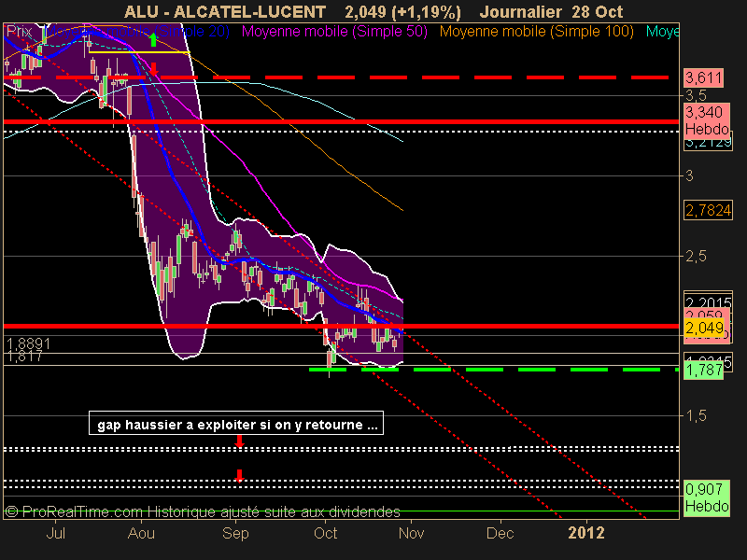Click 'Sep' on the time axis
747x560 pixels.
(x=235, y=533)
